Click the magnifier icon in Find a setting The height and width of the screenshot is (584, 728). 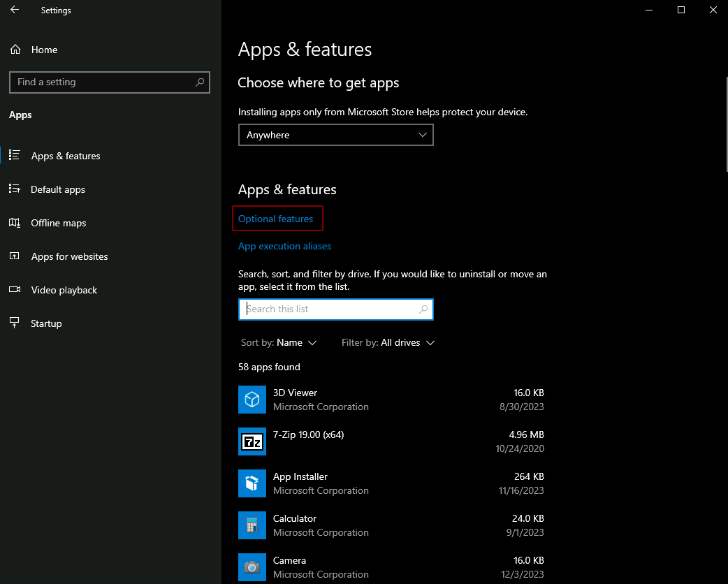click(200, 82)
